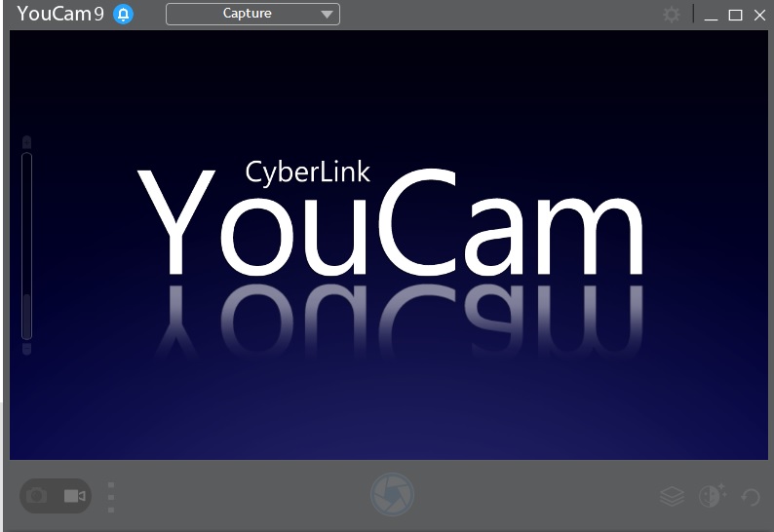Click the shutter capture button
This screenshot has height=532, width=774.
tap(393, 495)
